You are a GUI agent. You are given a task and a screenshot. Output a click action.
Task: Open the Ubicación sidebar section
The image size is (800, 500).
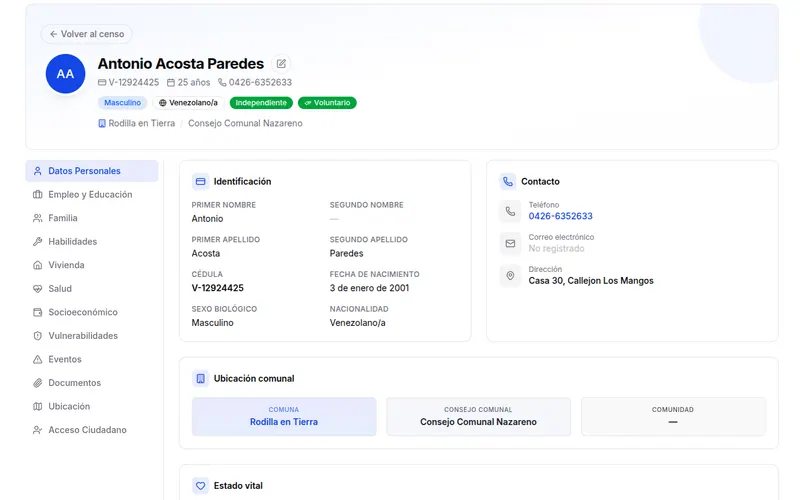(x=92, y=406)
